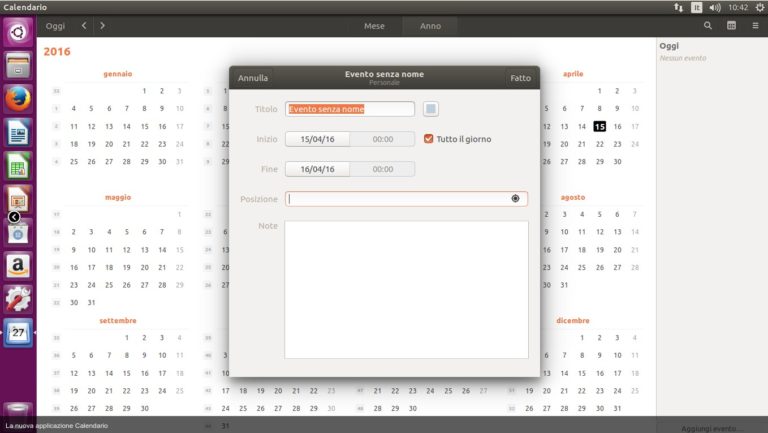Screen dimensions: 768x433
Task: Detect current location in Posizione field
Action: pos(515,198)
